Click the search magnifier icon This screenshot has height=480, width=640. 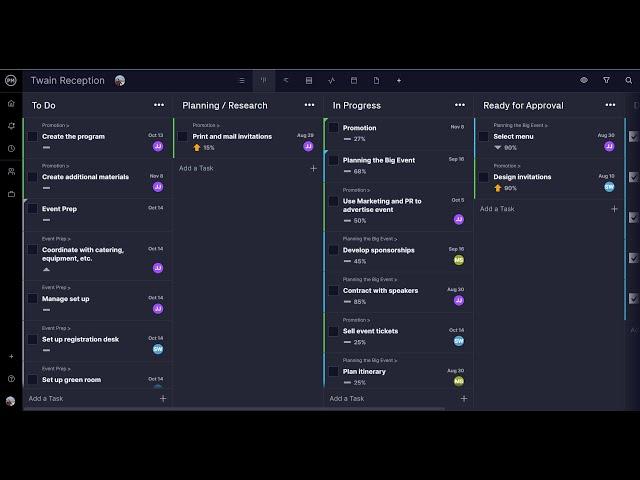pyautogui.click(x=627, y=80)
